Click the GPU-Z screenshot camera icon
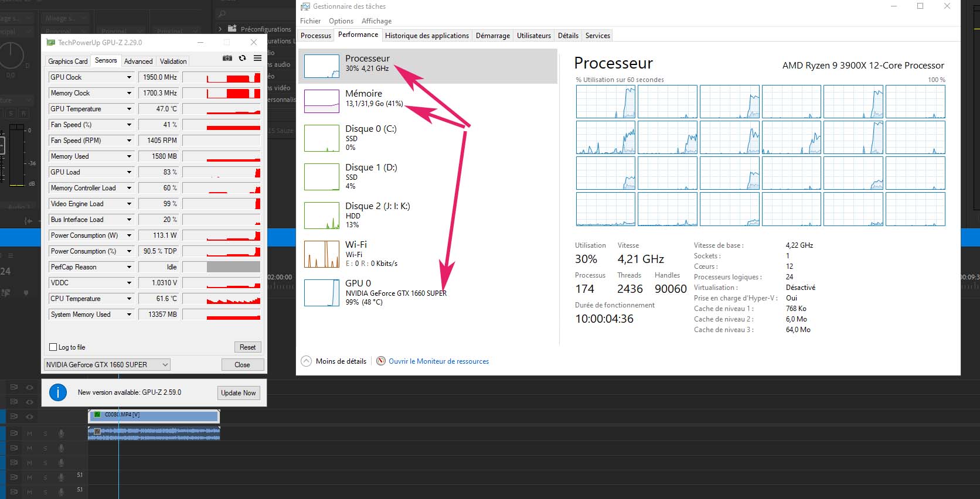Viewport: 980px width, 499px height. click(227, 58)
